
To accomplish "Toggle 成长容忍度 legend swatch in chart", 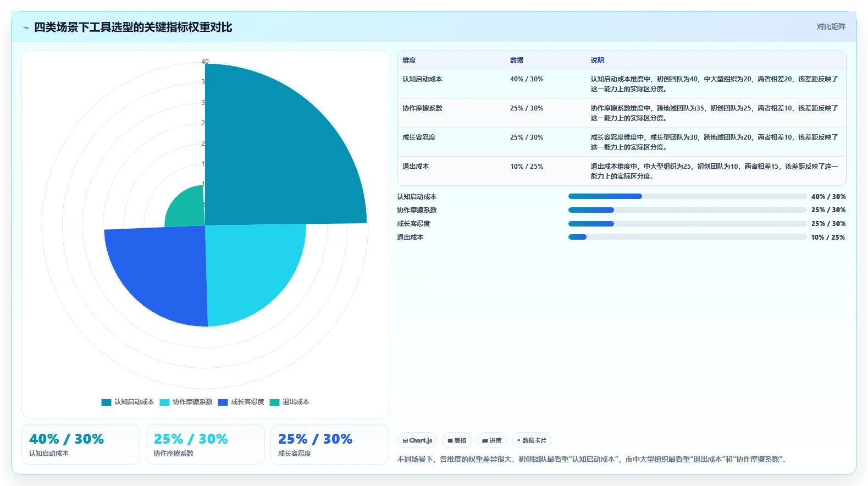I will pyautogui.click(x=223, y=402).
